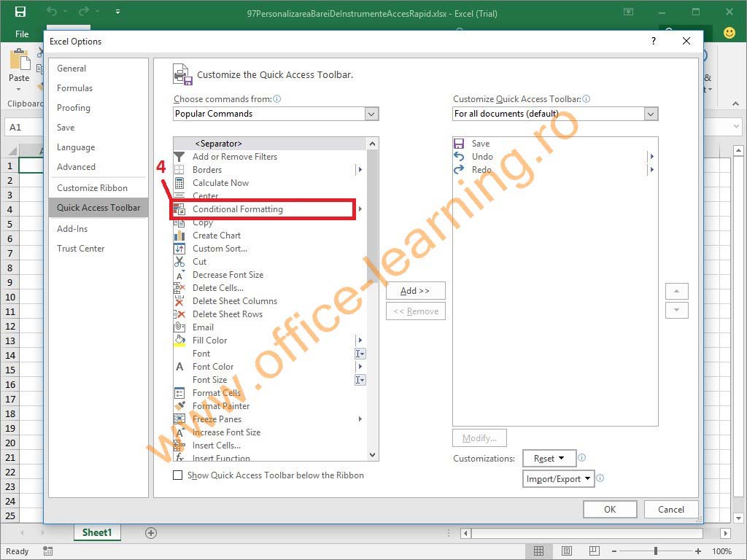Open the Choose commands from dropdown
This screenshot has height=560, width=747.
point(371,114)
